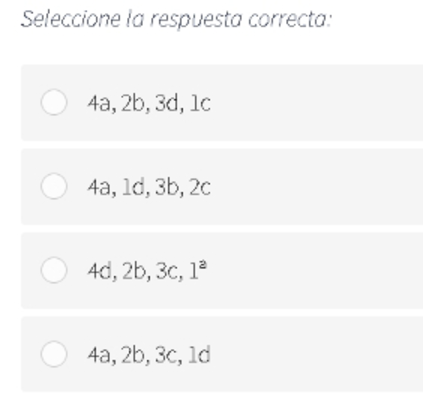423x394 pixels.
Task: Select the fourth answer's unchecked circle
Action: pyautogui.click(x=54, y=354)
